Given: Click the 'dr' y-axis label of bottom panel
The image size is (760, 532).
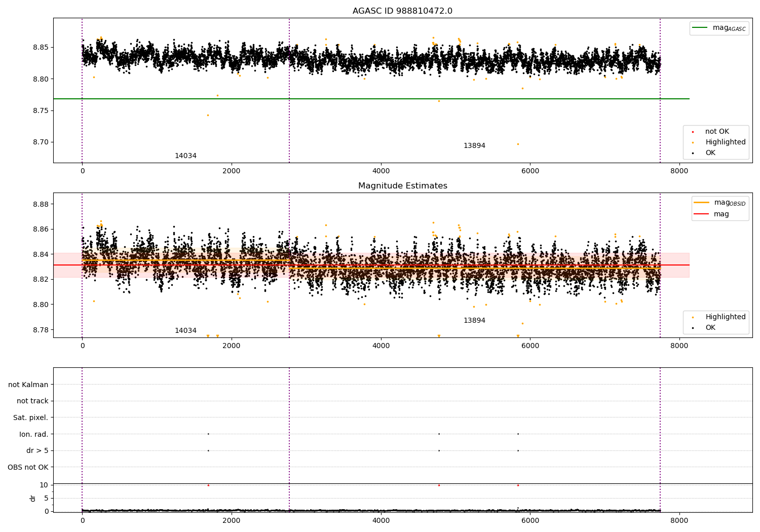Looking at the screenshot, I should coord(33,498).
